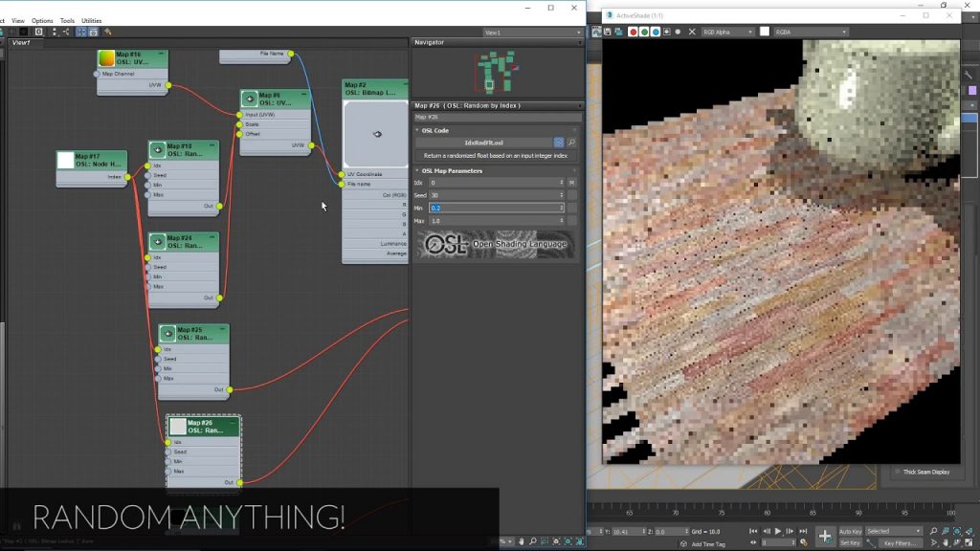The height and width of the screenshot is (551, 980).
Task: Open the RGB Alpha channel dropdown
Action: pos(729,31)
